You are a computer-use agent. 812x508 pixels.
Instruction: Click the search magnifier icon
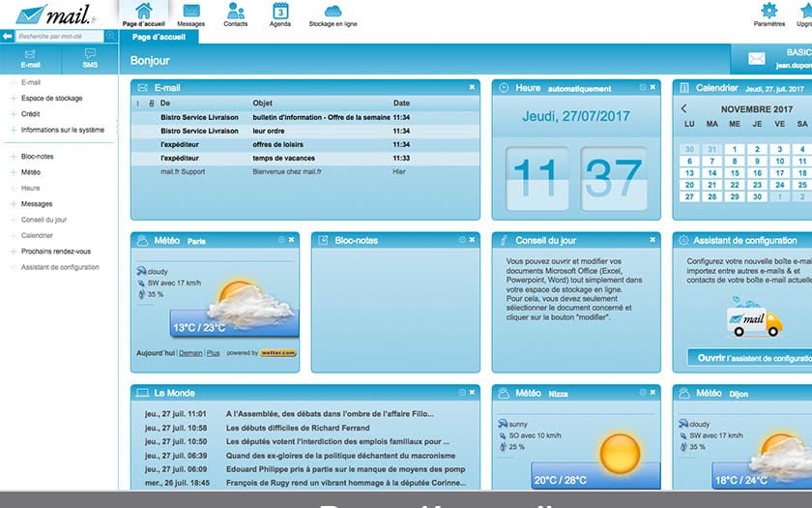pos(110,36)
